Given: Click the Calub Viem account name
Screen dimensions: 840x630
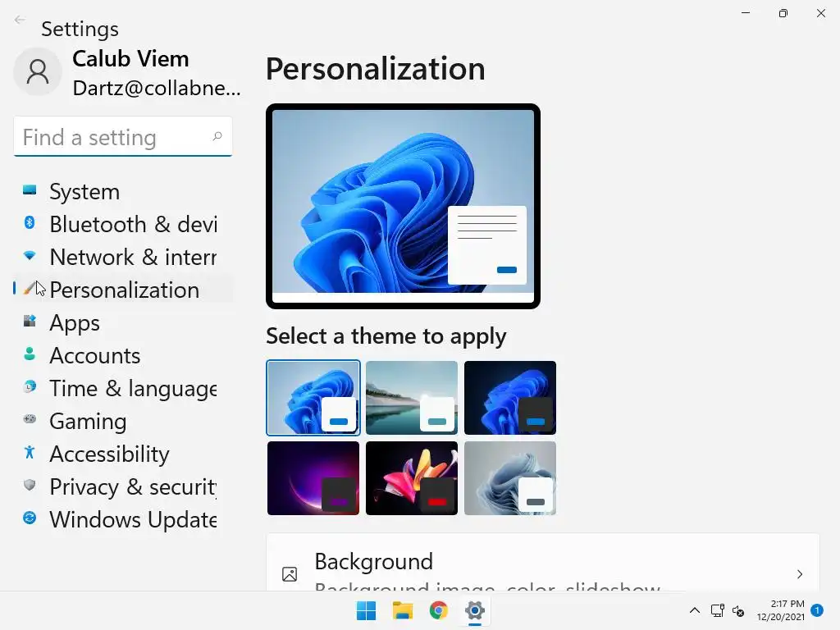Looking at the screenshot, I should pos(130,58).
